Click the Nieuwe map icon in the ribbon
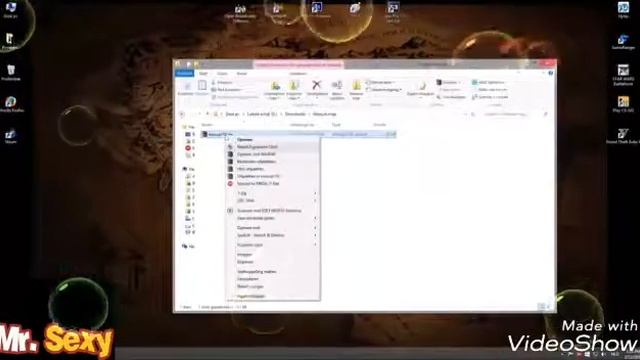This screenshot has height=360, width=640. pos(356,85)
